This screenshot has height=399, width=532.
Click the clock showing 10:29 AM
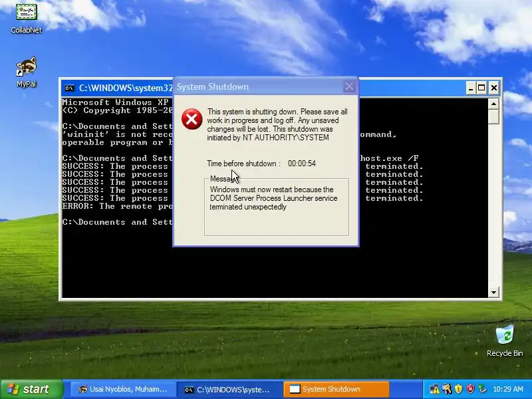coord(508,389)
